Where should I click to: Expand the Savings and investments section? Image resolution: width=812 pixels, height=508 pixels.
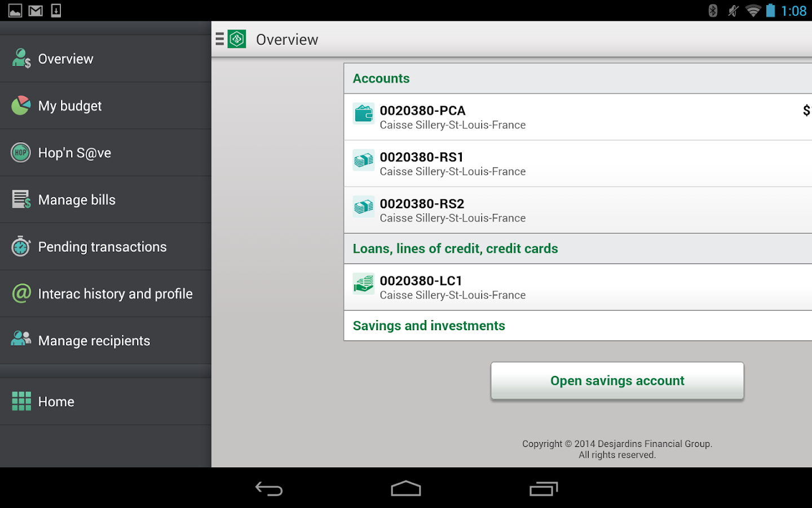coord(429,326)
